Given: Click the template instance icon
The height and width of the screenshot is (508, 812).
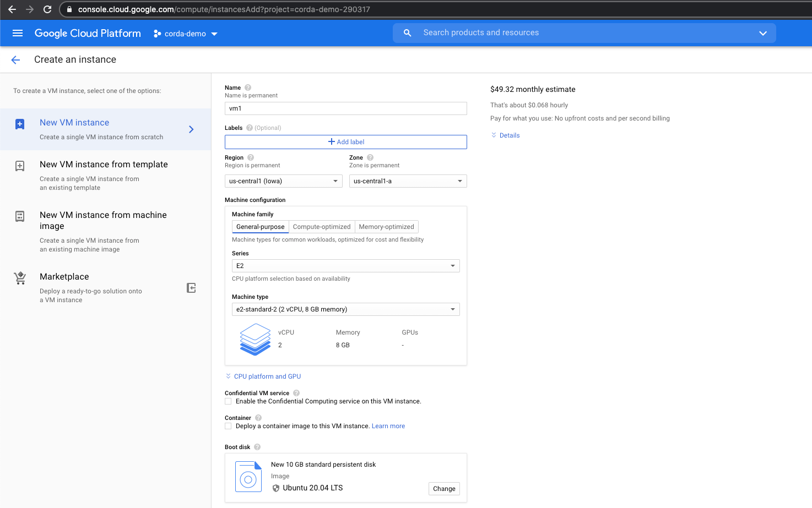Looking at the screenshot, I should (x=20, y=166).
